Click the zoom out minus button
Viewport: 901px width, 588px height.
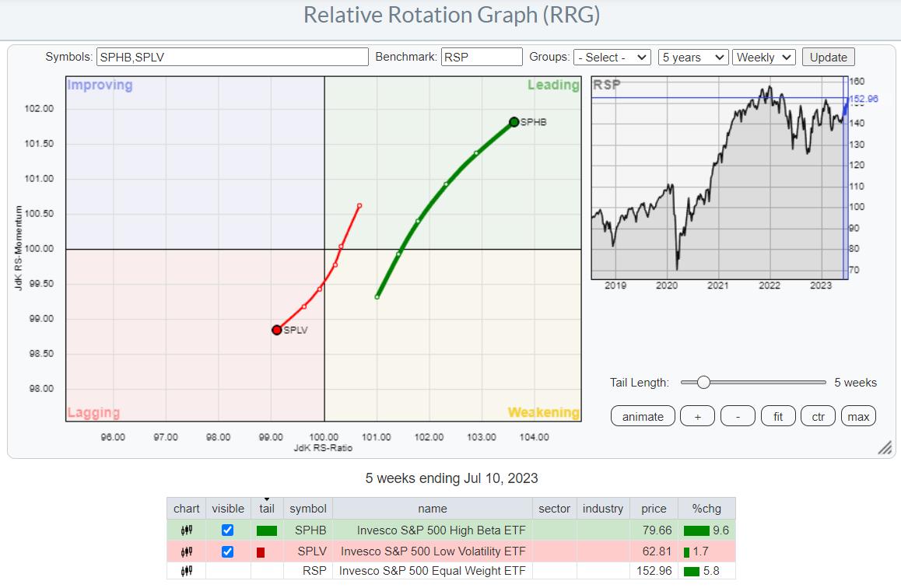pos(738,416)
